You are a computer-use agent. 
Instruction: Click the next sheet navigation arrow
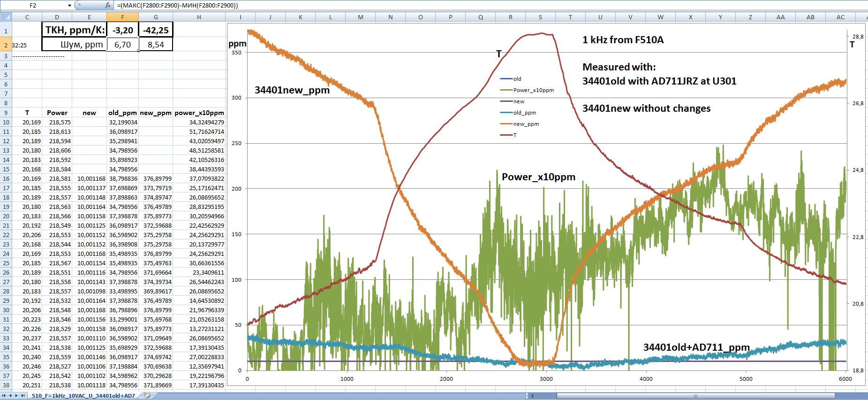click(16, 396)
